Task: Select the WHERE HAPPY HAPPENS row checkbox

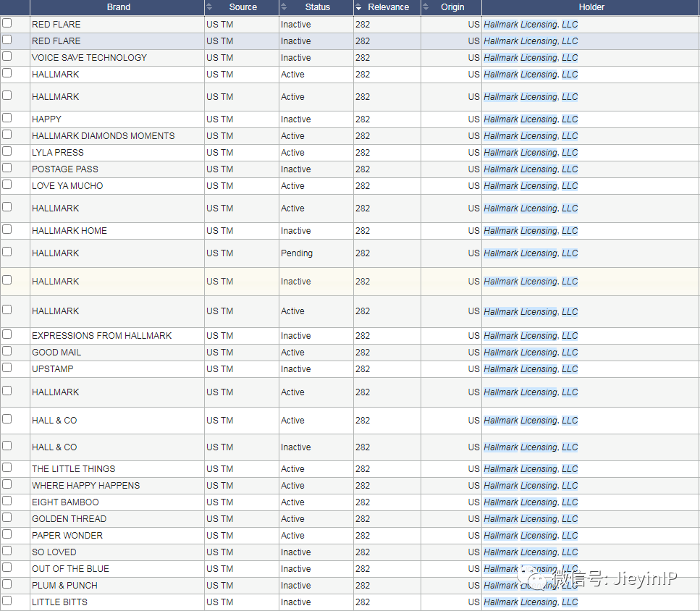Action: pyautogui.click(x=7, y=484)
